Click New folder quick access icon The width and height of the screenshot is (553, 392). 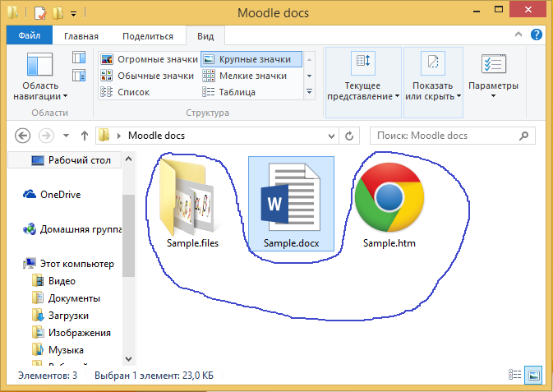[58, 13]
